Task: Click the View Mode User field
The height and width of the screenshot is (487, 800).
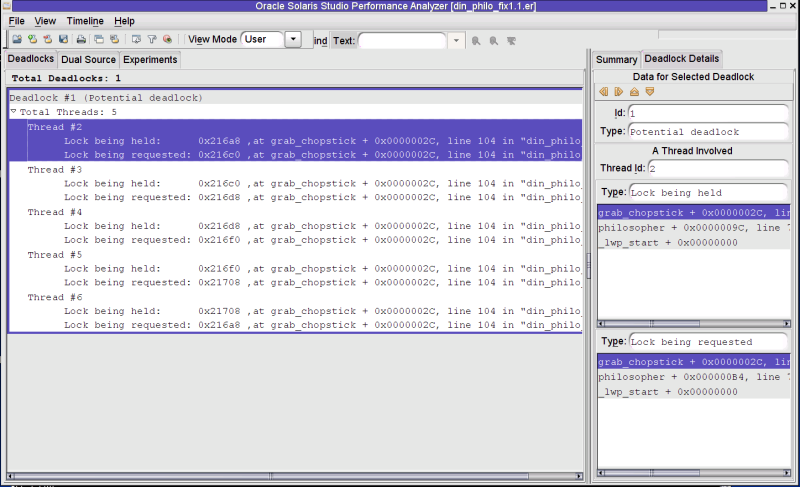Action: [x=262, y=39]
